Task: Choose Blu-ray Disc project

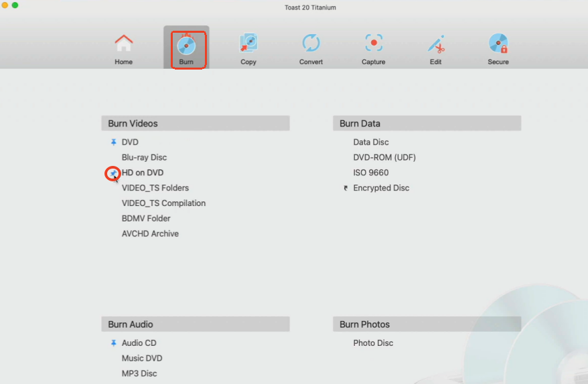Action: (144, 158)
